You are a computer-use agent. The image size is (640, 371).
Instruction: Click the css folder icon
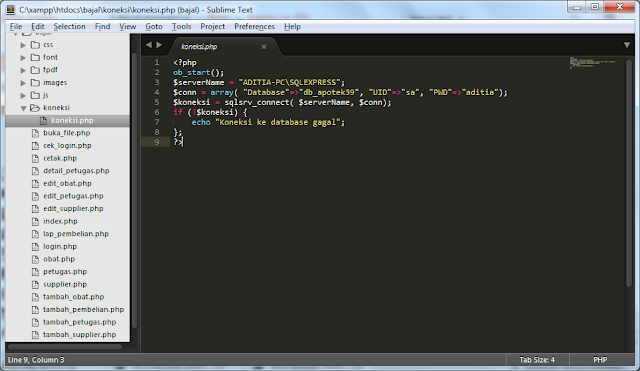(x=36, y=45)
